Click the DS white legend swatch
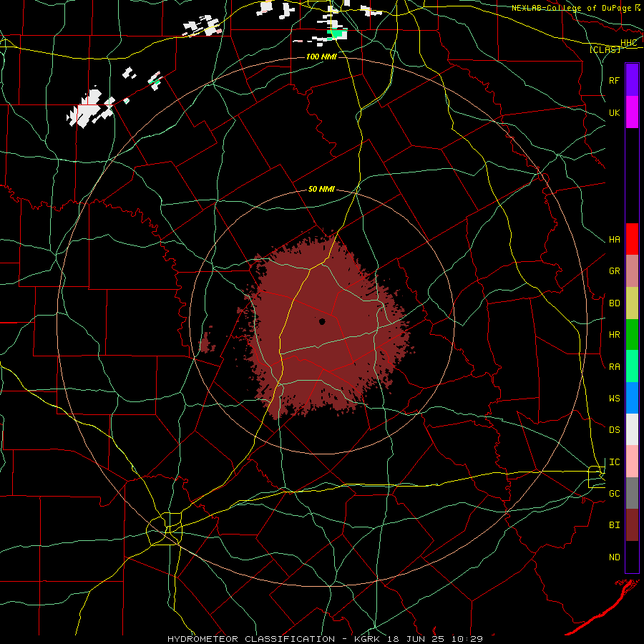The height and width of the screenshot is (644, 644). point(632,429)
